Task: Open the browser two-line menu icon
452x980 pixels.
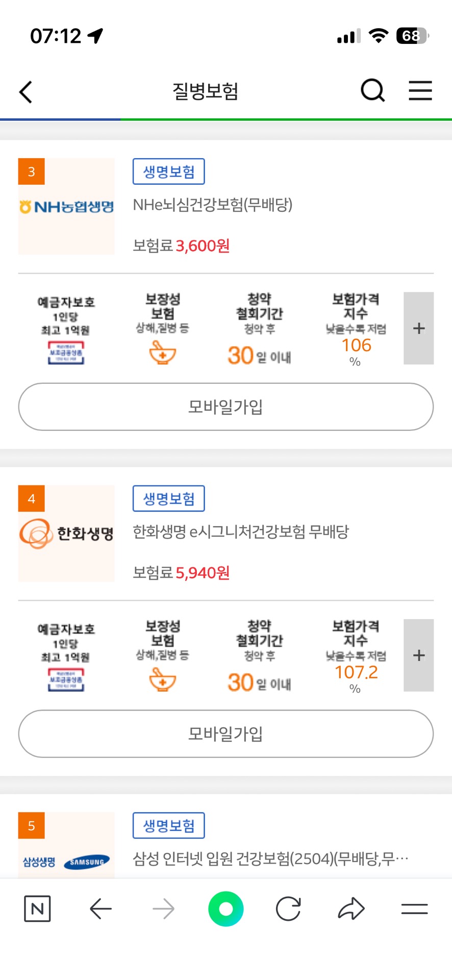Action: coord(414,909)
